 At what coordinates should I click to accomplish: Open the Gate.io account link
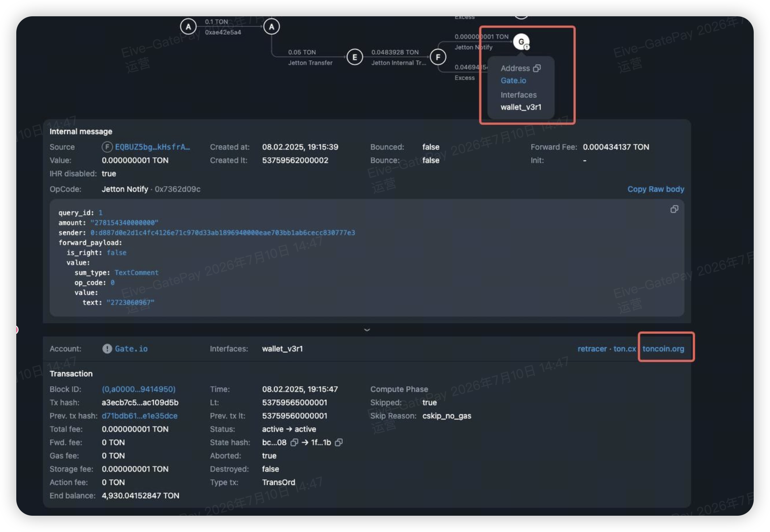[131, 349]
